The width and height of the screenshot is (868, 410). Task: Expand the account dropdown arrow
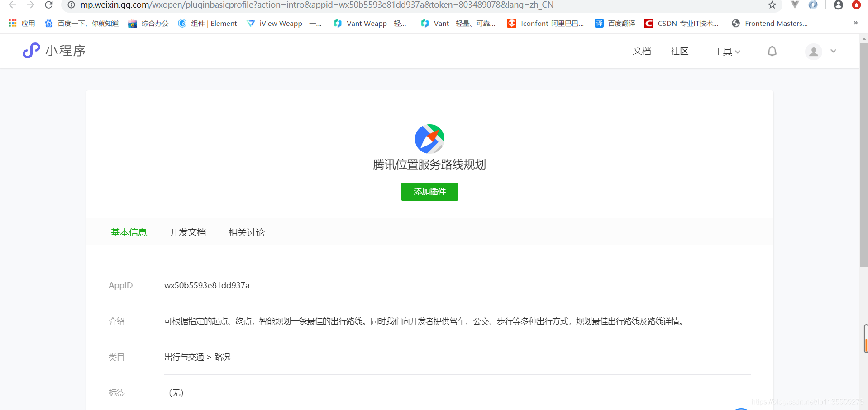(x=833, y=51)
